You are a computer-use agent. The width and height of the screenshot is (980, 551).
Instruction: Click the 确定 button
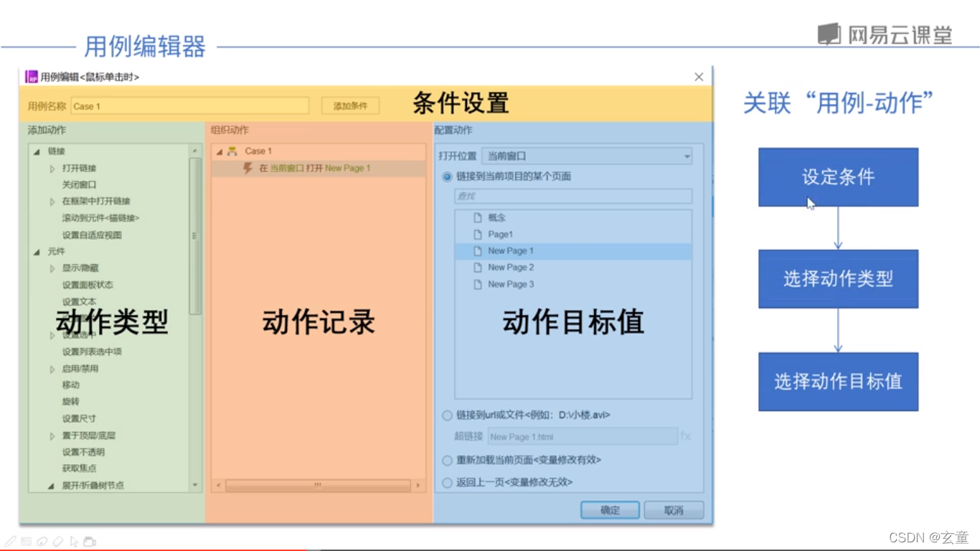pyautogui.click(x=609, y=510)
